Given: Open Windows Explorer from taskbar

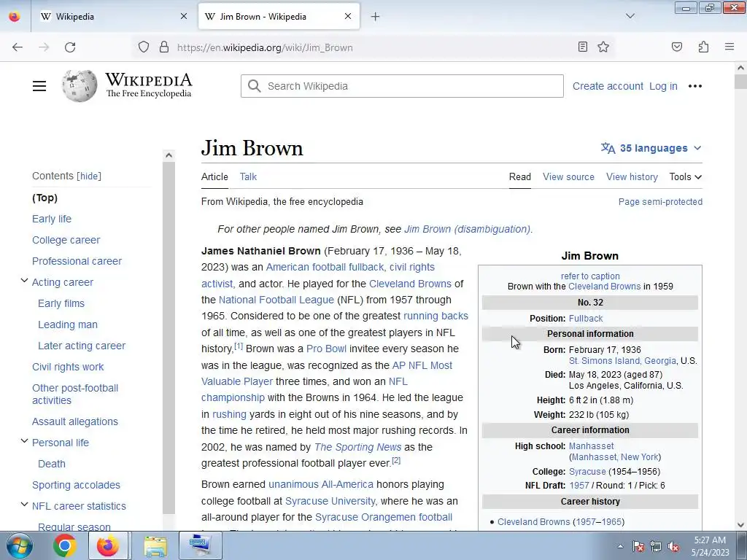Looking at the screenshot, I should click(155, 545).
